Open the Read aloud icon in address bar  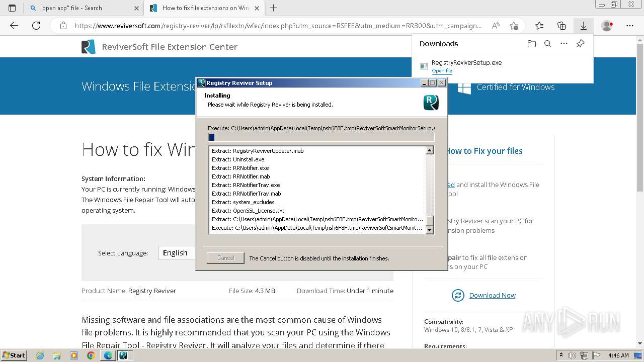[496, 26]
